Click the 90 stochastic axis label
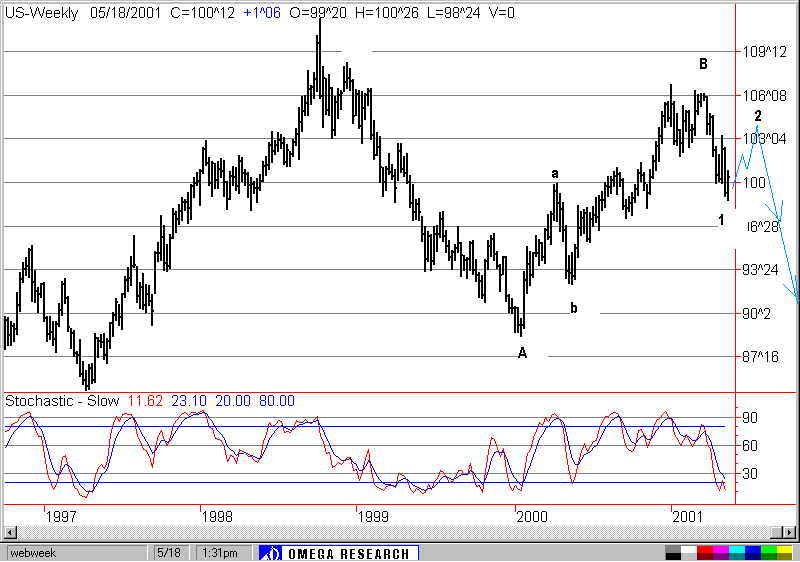Screen dimensions: 800x562 (x=750, y=418)
